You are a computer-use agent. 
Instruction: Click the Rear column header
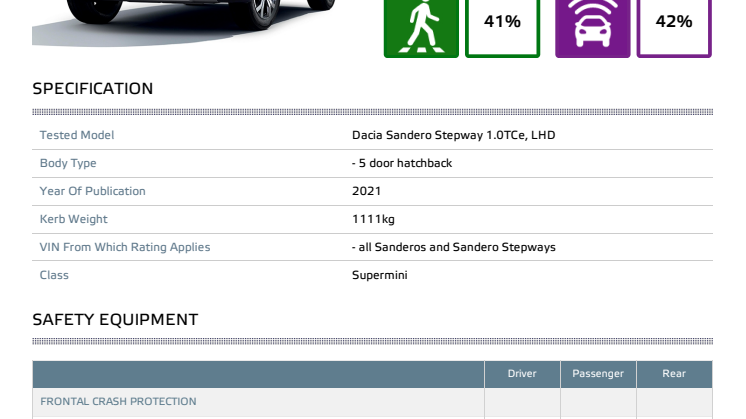pos(674,374)
